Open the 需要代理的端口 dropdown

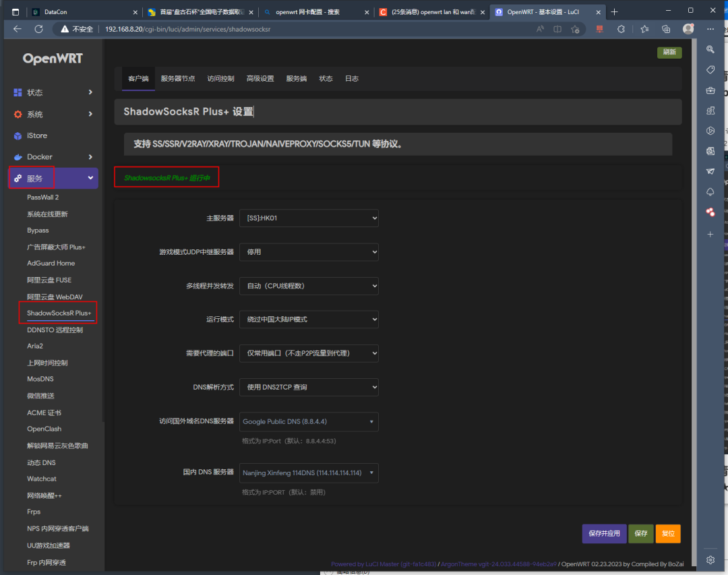309,353
